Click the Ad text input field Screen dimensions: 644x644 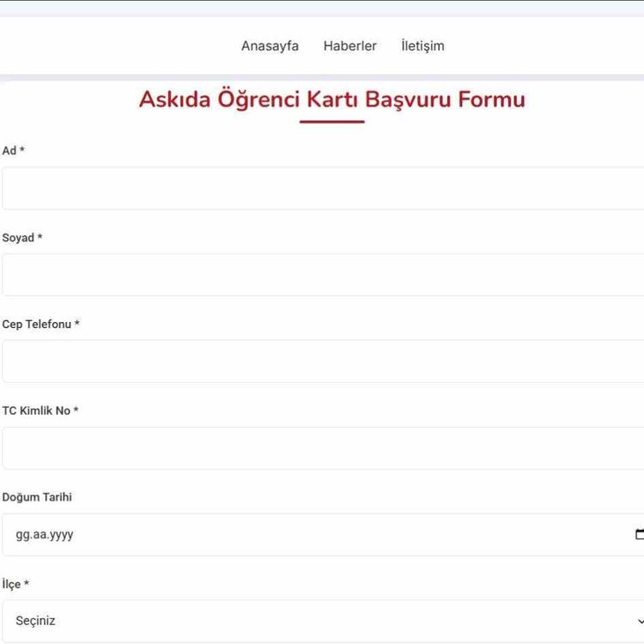coord(323,188)
